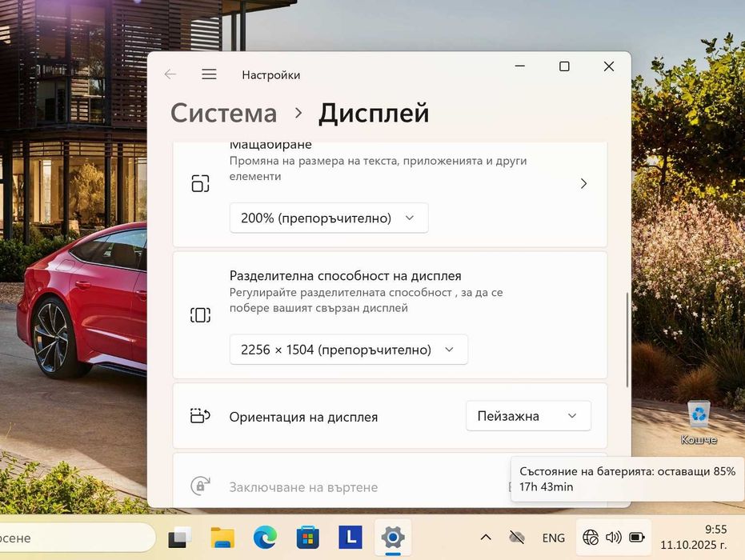The height and width of the screenshot is (560, 745).
Task: Click the Разделителна способност на дисплея heading
Action: (346, 276)
